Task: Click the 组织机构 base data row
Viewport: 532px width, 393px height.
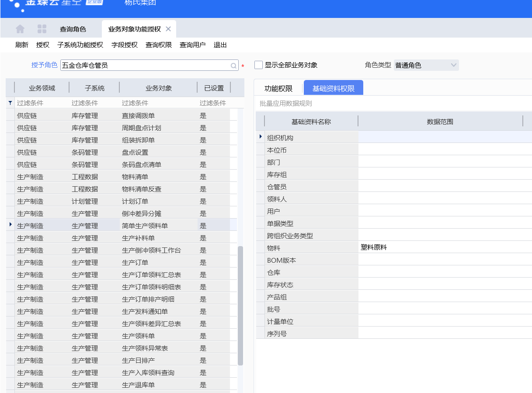Action: (394, 138)
